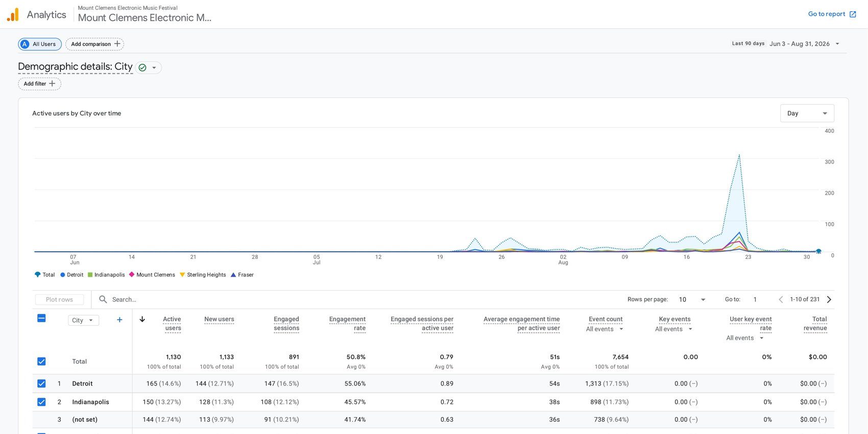The image size is (868, 434).
Task: Toggle the select-all rows header checkbox
Action: point(42,318)
